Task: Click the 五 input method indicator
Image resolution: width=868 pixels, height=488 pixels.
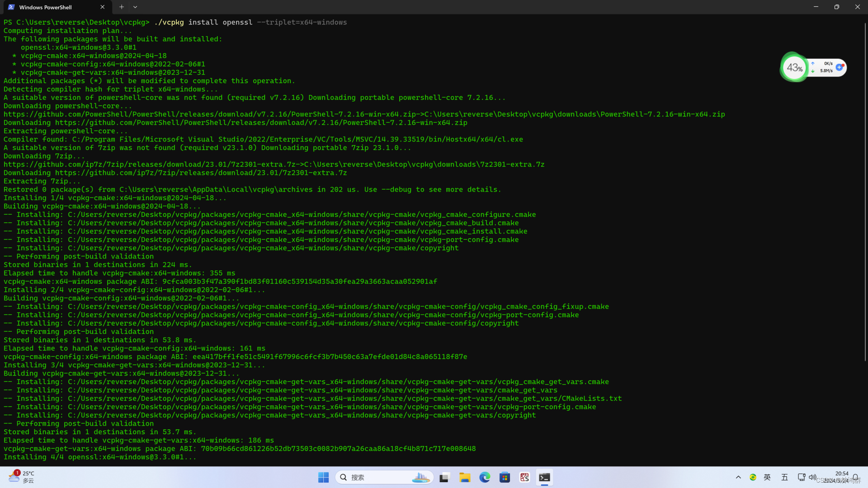Action: point(784,478)
